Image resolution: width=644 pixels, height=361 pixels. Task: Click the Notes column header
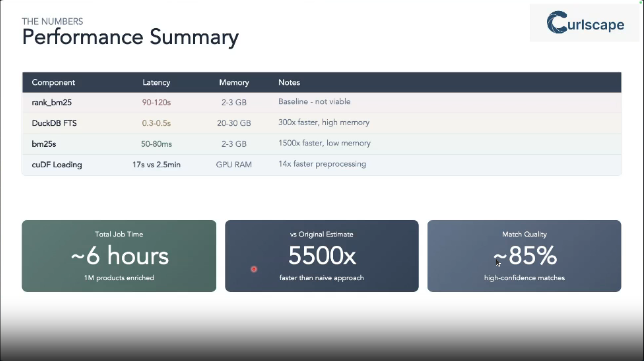coord(289,82)
